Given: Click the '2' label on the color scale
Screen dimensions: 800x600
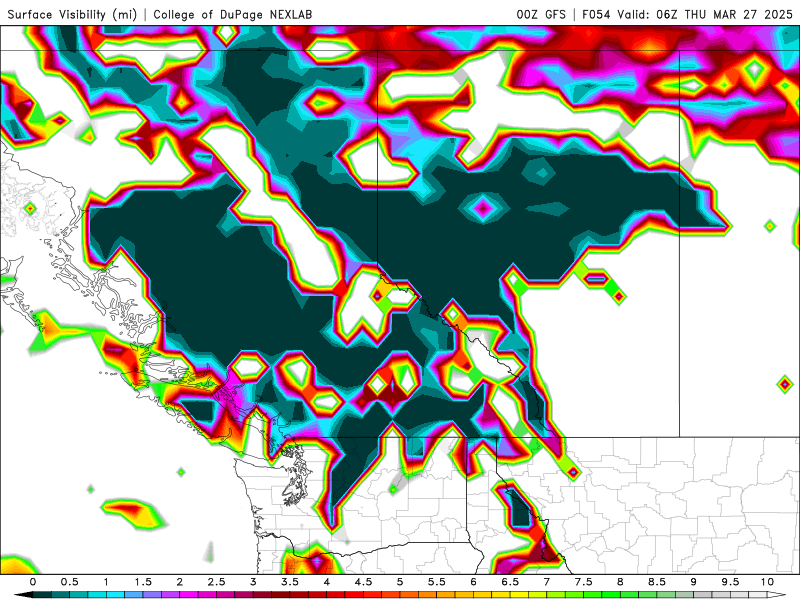Looking at the screenshot, I should click(x=180, y=582).
